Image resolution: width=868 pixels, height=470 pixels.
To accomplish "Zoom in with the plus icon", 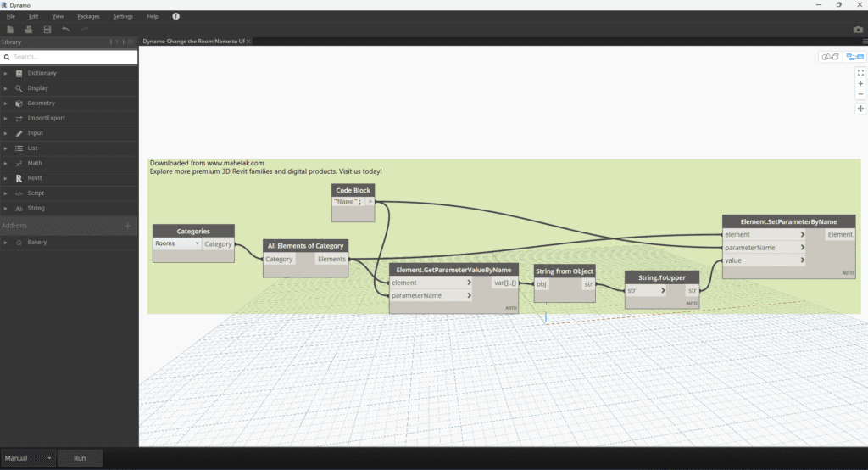I will 860,84.
